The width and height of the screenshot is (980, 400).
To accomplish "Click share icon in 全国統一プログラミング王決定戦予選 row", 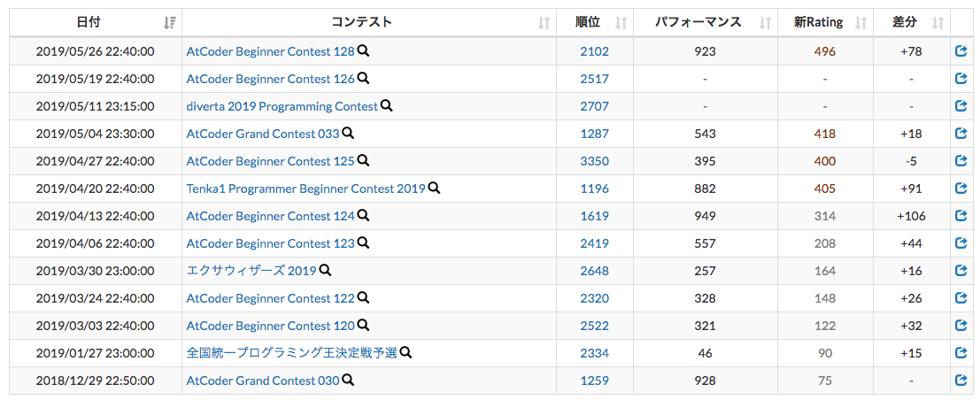I will pos(961,353).
